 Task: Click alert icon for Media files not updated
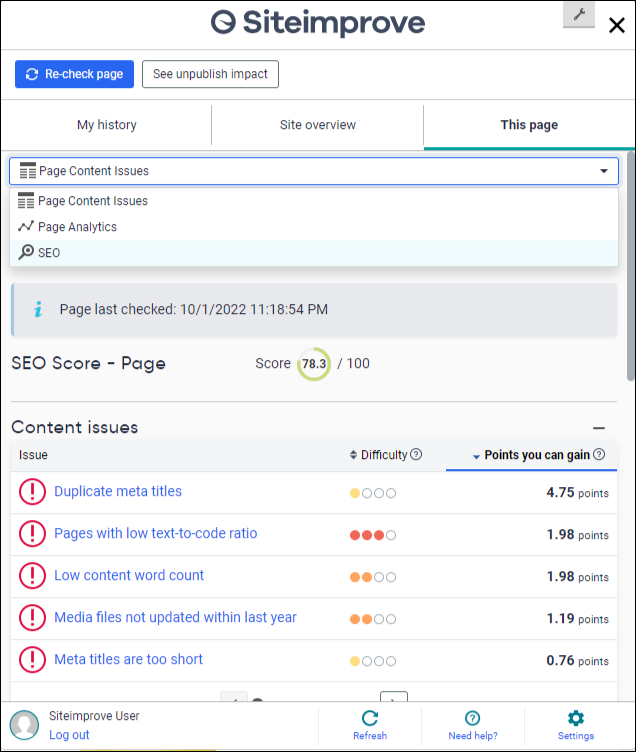coord(32,617)
